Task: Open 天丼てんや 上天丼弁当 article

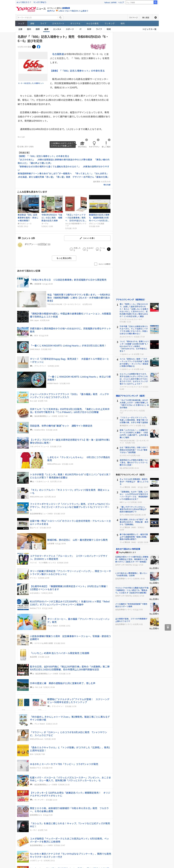Action: tap(70, 410)
